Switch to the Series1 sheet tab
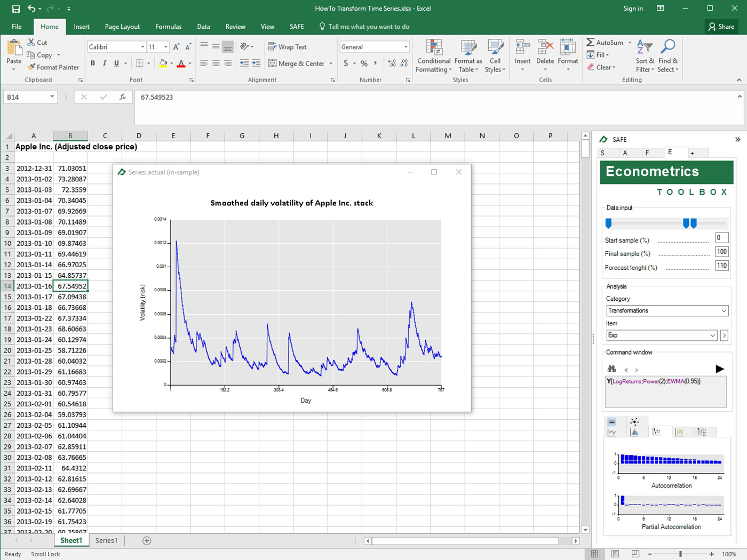 click(106, 540)
